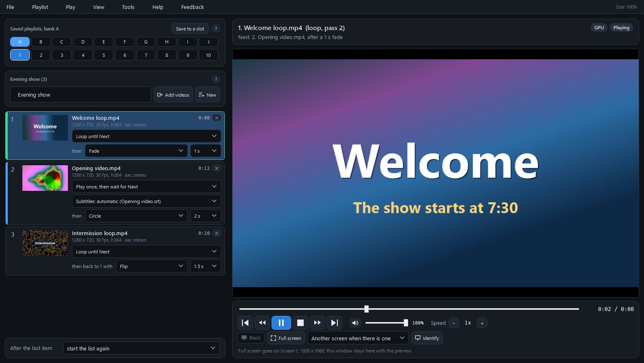This screenshot has height=363, width=644.
Task: Open the Flip transition duration dropdown
Action: pos(206,266)
